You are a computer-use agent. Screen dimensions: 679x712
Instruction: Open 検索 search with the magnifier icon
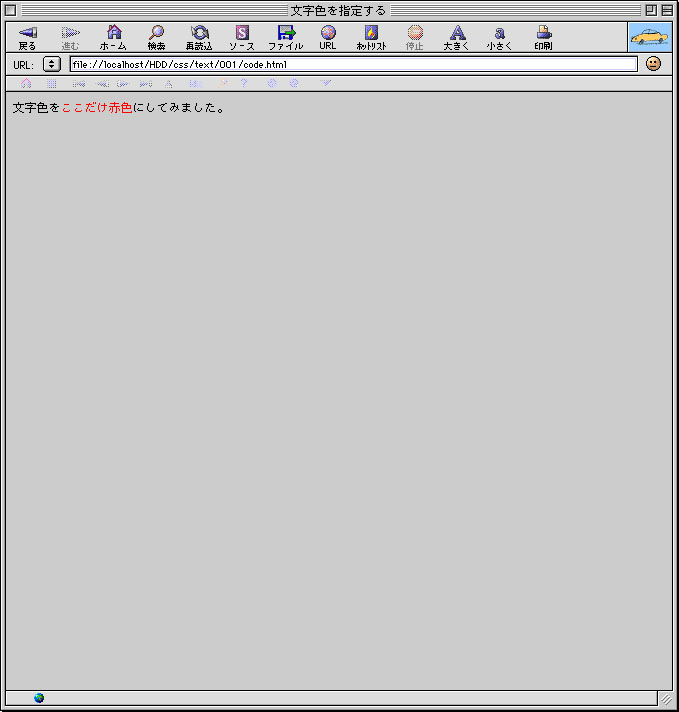pyautogui.click(x=156, y=32)
